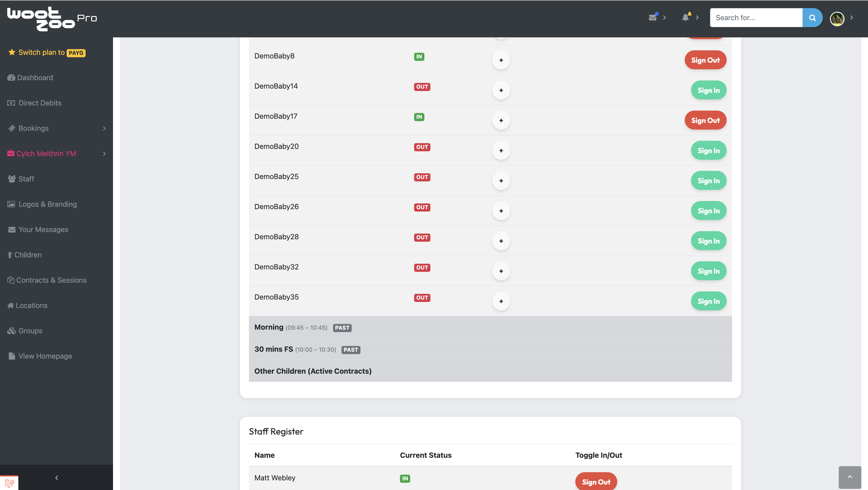Image resolution: width=868 pixels, height=490 pixels.
Task: Click Switch plan to PAYG
Action: [46, 52]
